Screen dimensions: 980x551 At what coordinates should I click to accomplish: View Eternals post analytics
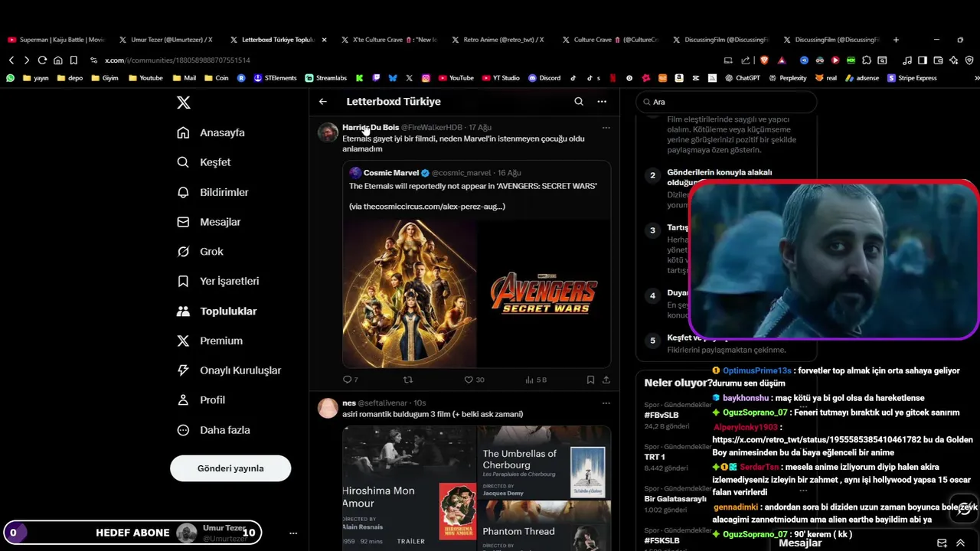click(x=536, y=380)
